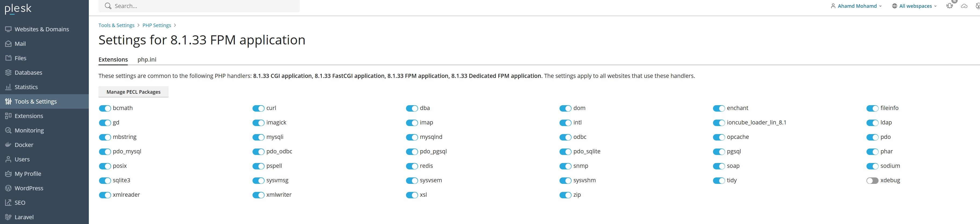The height and width of the screenshot is (224, 980).
Task: Go to Tools & Settings breadcrumb link
Action: 116,25
